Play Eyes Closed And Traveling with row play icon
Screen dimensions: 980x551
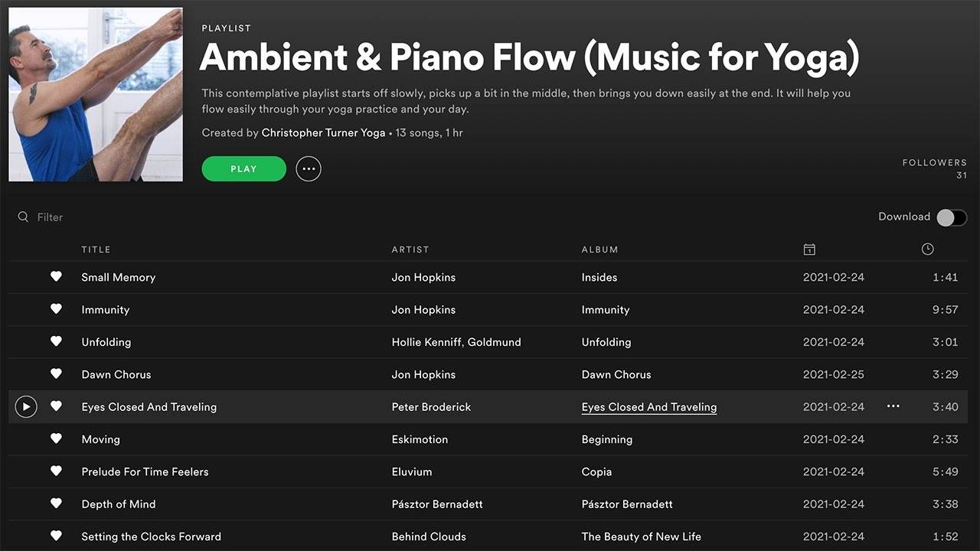point(25,406)
